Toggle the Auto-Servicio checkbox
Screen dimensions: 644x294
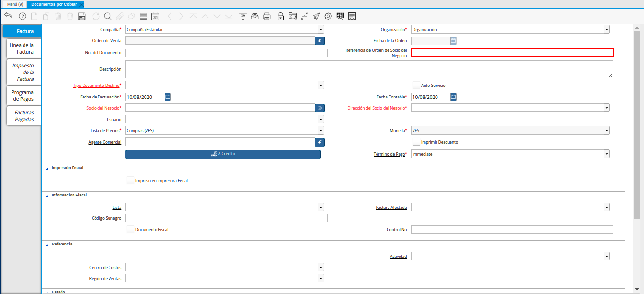point(416,85)
